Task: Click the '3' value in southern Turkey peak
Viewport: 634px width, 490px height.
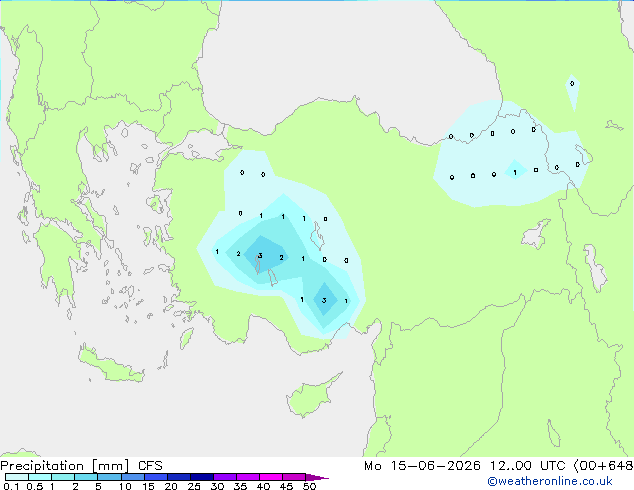Action: click(x=324, y=300)
